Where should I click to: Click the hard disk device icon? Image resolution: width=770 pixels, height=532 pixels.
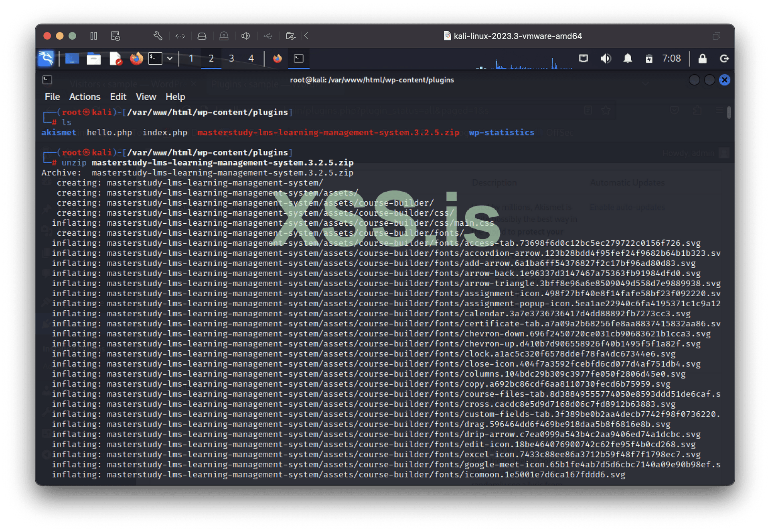[x=202, y=36]
